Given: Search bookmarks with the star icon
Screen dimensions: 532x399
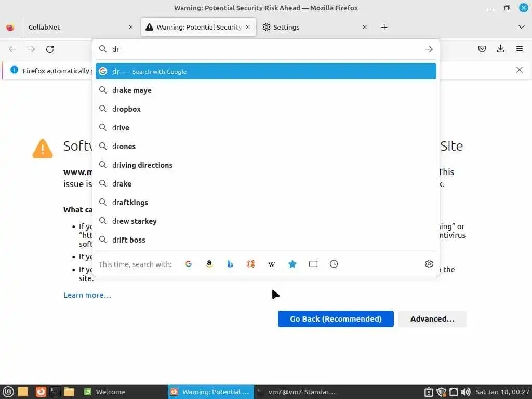Looking at the screenshot, I should tap(292, 264).
